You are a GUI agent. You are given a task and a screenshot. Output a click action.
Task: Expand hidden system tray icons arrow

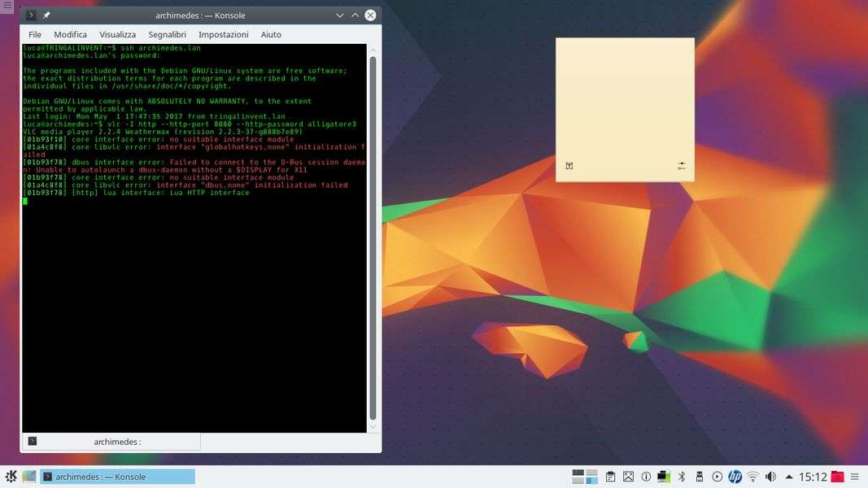(x=788, y=477)
